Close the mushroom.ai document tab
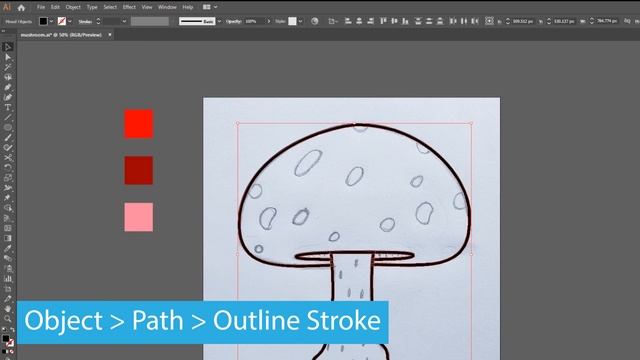The width and height of the screenshot is (640, 360). coord(110,35)
